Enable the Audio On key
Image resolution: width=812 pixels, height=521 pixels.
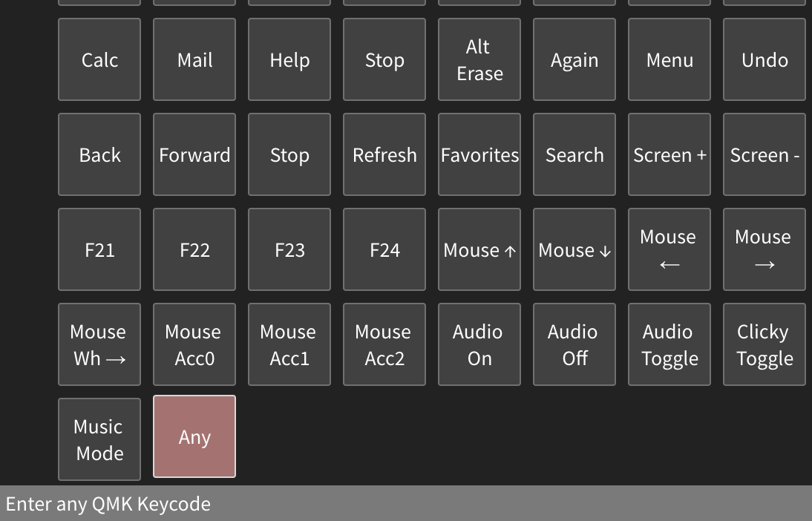[479, 344]
